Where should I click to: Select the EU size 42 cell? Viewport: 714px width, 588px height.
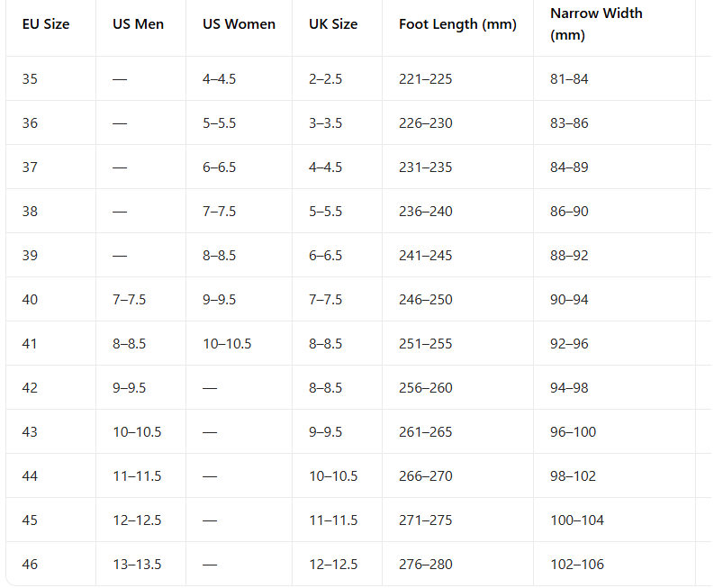pyautogui.click(x=31, y=388)
